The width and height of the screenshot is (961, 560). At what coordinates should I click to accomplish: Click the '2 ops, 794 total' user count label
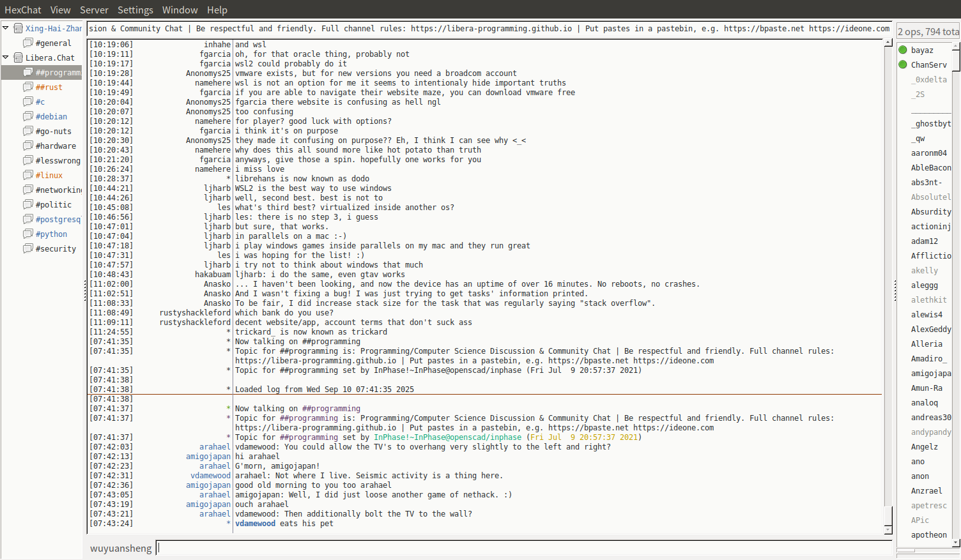928,31
